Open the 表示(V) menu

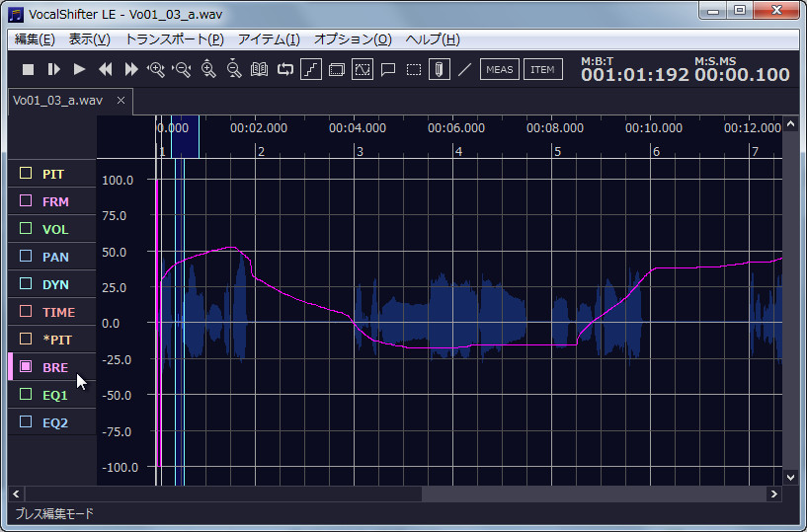[x=90, y=39]
